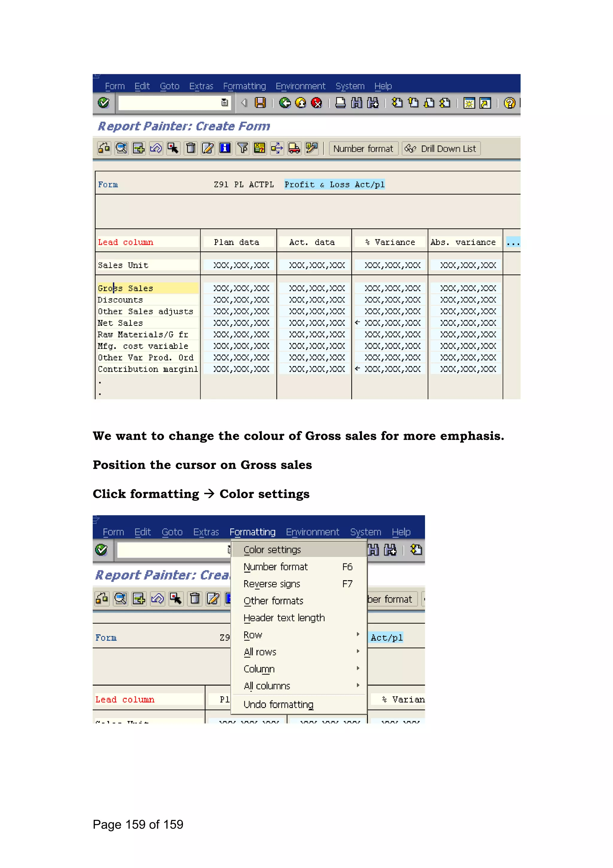
Task: Click the Profit & Loss Act/pl title
Action: [335, 185]
